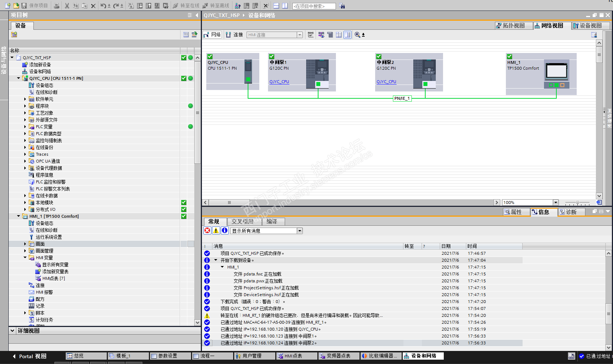Click the checkmark on the QJYC_CPU device box
Image resolution: width=613 pixels, height=364 pixels.
click(210, 56)
